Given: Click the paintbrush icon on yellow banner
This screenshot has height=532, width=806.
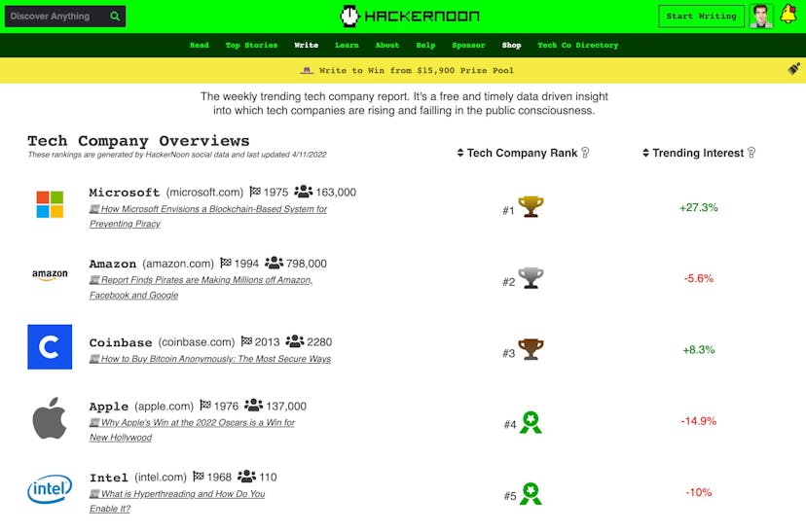Looking at the screenshot, I should click(794, 69).
